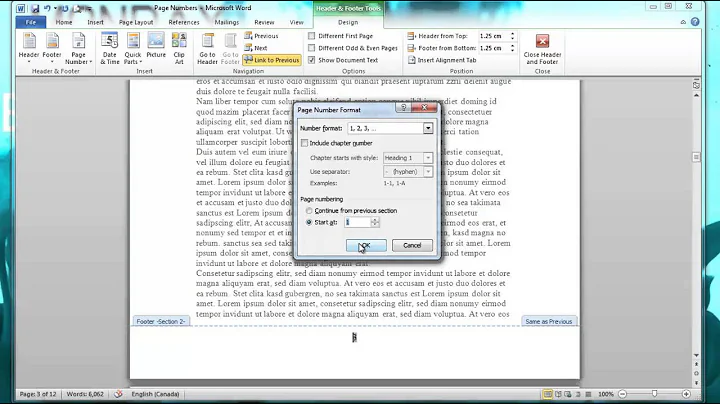Viewport: 720px width, 404px height.
Task: Click zoom in plus button
Action: pyautogui.click(x=686, y=394)
